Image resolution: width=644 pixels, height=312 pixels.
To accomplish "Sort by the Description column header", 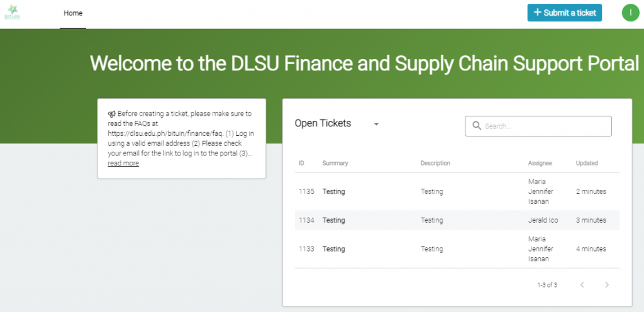I will point(435,163).
